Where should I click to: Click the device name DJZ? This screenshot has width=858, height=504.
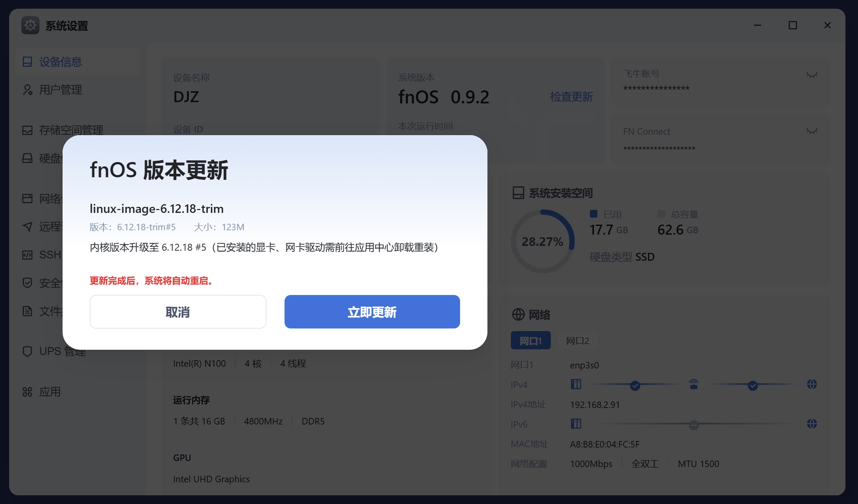click(186, 96)
